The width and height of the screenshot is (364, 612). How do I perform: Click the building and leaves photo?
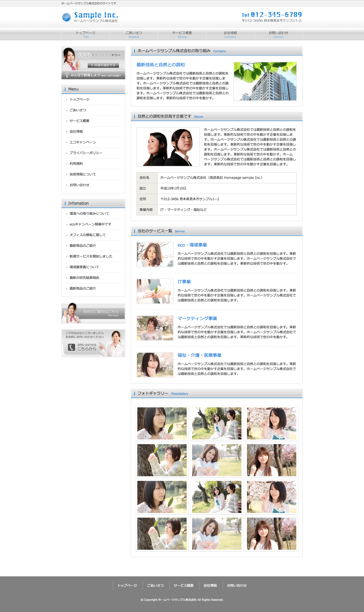pyautogui.click(x=265, y=81)
